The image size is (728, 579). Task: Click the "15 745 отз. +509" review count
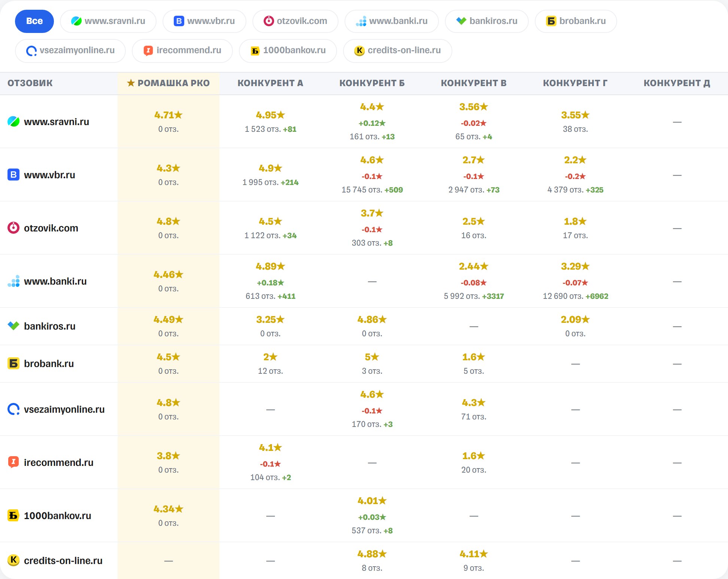pos(372,190)
